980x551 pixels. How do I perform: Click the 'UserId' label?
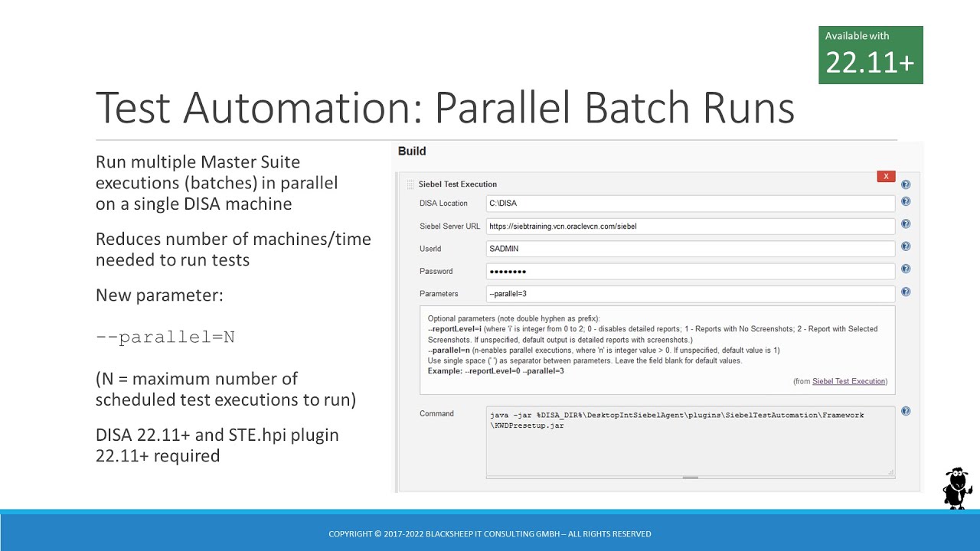(430, 249)
